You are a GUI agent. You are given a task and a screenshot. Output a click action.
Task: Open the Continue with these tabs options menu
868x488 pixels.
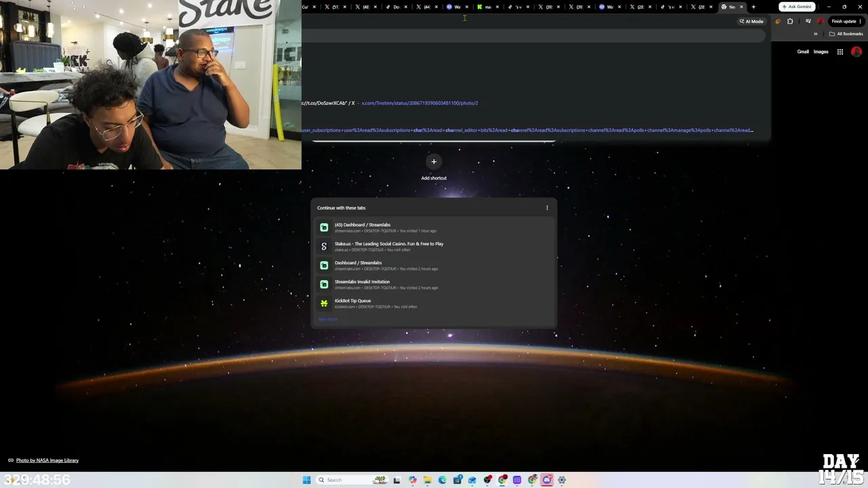click(x=547, y=208)
